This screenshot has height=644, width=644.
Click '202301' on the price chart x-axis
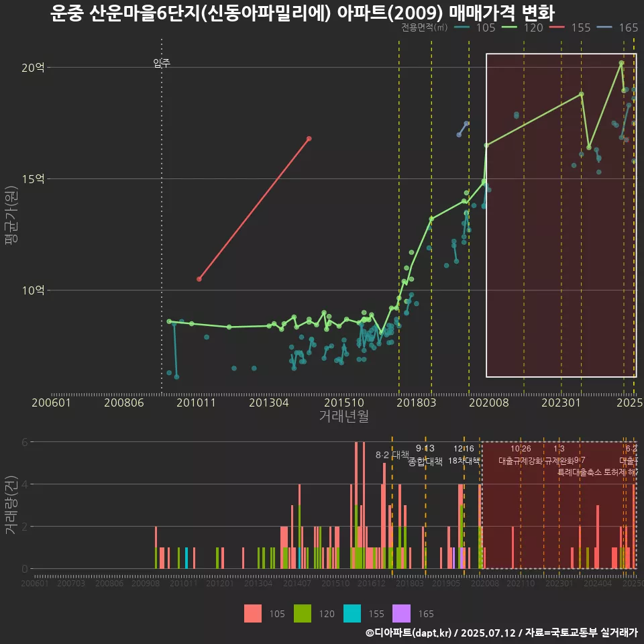[561, 402]
